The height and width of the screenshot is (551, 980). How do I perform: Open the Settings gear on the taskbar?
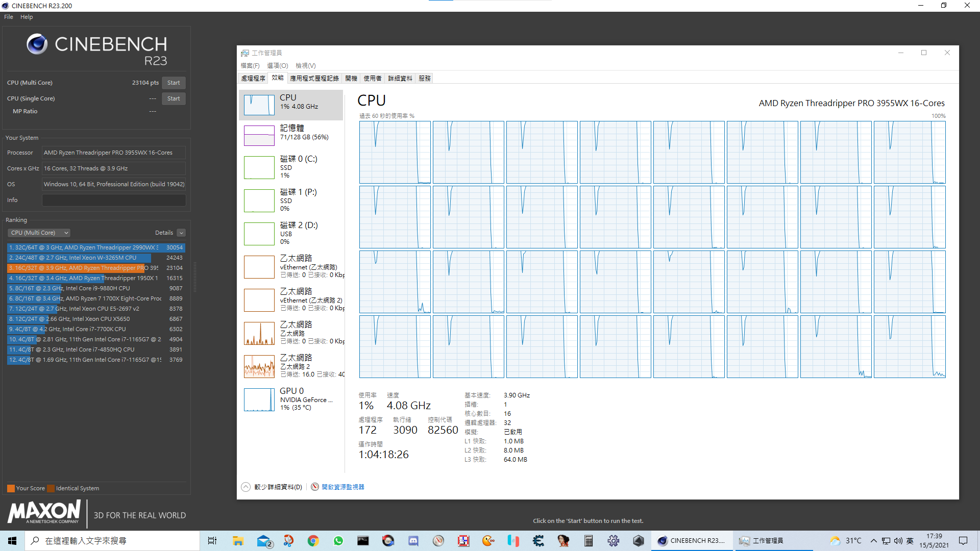614,541
